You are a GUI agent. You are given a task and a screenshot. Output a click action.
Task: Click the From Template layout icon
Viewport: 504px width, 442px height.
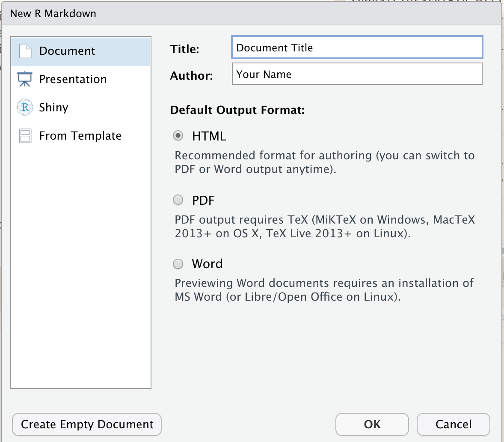point(25,136)
